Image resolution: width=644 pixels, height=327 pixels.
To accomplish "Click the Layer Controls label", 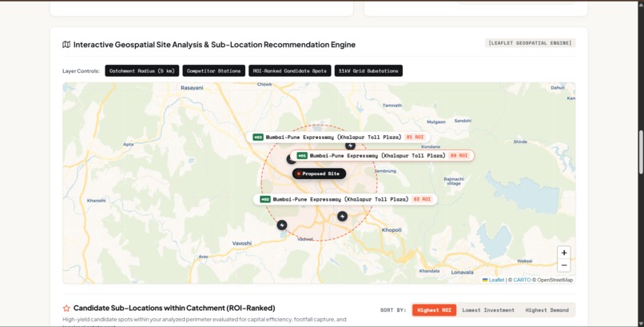I will click(x=81, y=71).
